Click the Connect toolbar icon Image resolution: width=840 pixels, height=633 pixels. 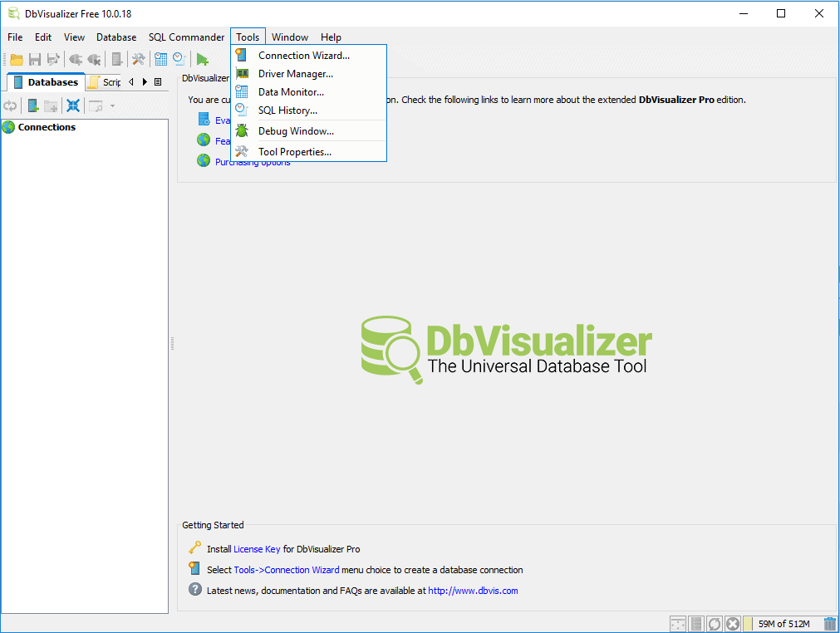pos(74,58)
